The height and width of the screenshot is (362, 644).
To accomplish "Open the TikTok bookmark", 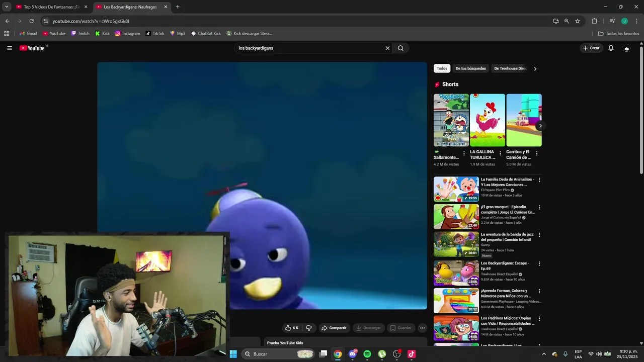I will point(155,34).
